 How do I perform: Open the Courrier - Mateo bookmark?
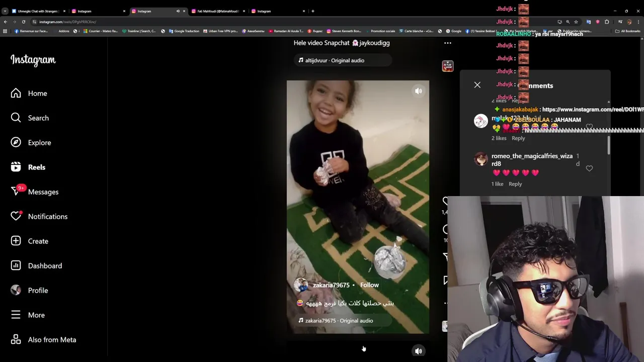pyautogui.click(x=101, y=31)
